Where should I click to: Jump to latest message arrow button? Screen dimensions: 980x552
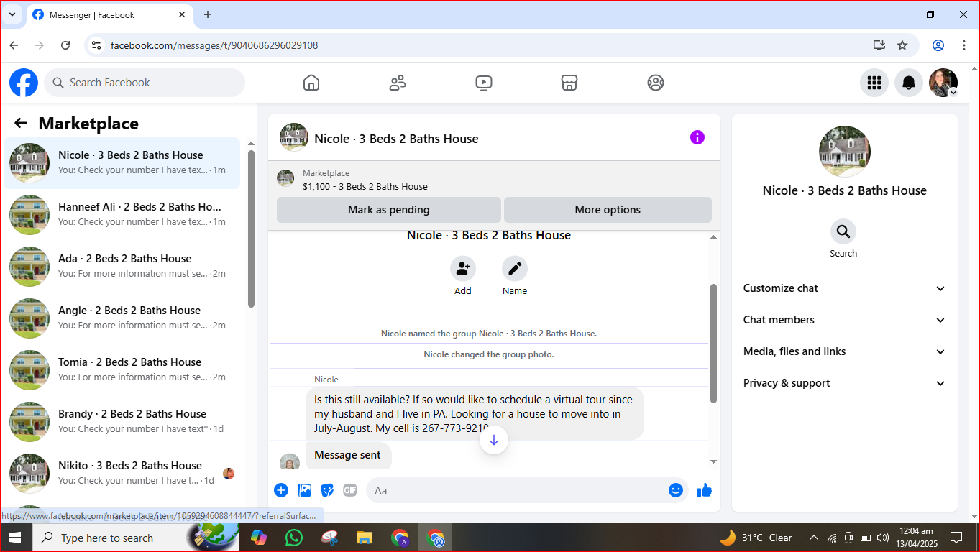tap(494, 440)
